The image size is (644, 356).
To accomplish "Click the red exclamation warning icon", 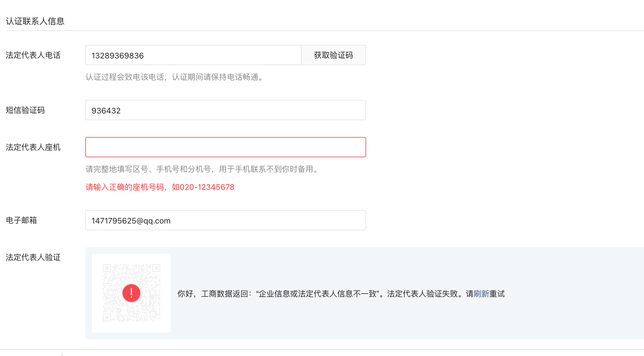I will pyautogui.click(x=131, y=293).
